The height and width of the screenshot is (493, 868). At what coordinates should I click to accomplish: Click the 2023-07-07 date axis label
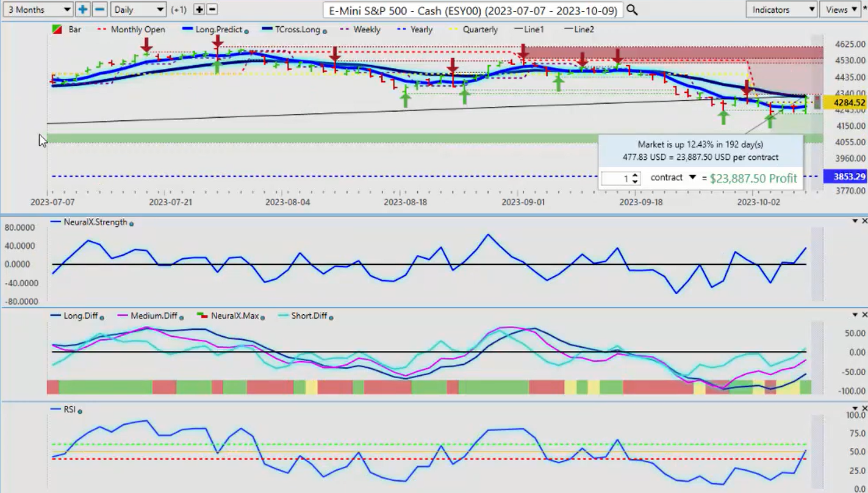[51, 201]
